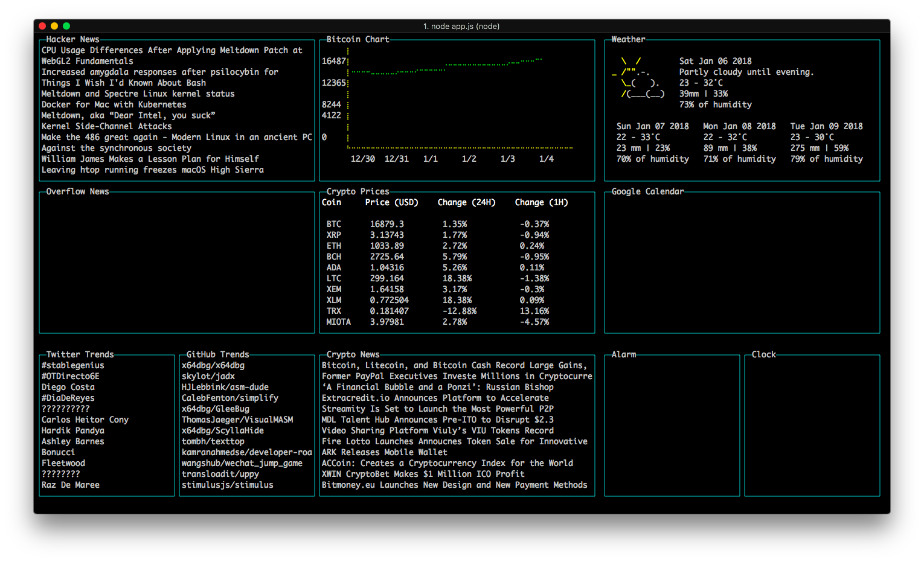Select the #OTDirecto6E Twitter trend

(x=70, y=376)
